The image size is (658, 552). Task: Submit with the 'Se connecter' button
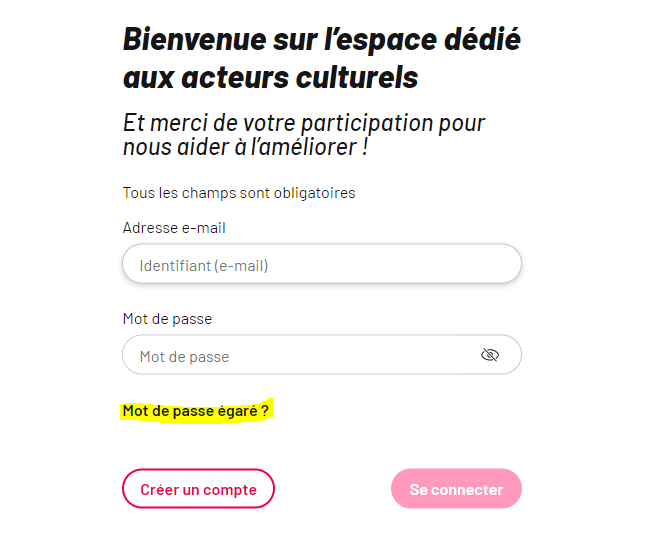(x=456, y=489)
